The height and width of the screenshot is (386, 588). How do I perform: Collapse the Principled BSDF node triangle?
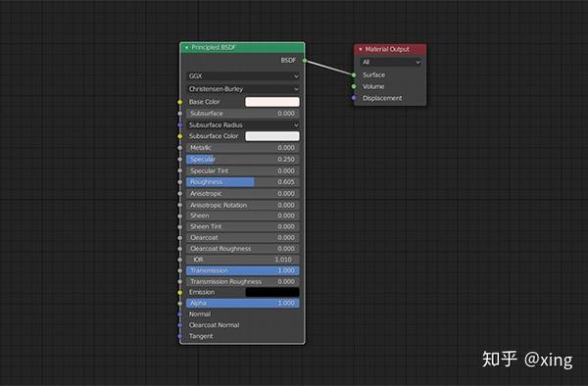click(x=186, y=48)
